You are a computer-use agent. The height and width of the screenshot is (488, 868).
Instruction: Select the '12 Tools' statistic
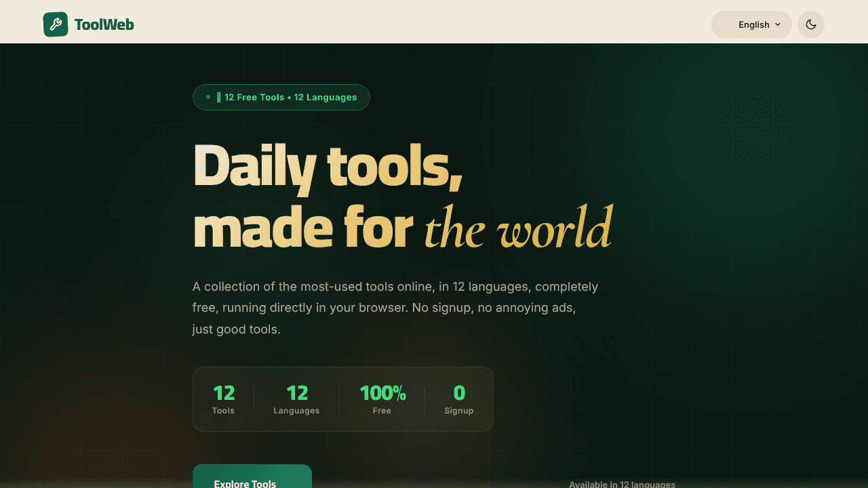[x=223, y=399]
